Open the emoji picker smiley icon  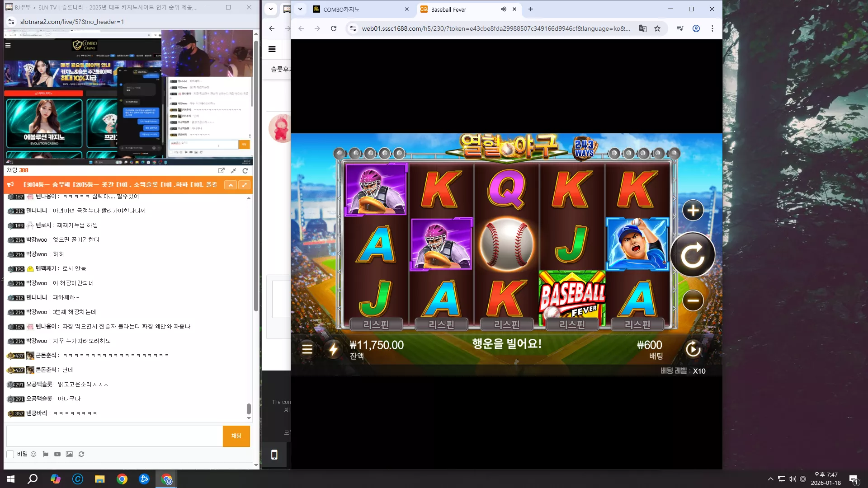[33, 454]
